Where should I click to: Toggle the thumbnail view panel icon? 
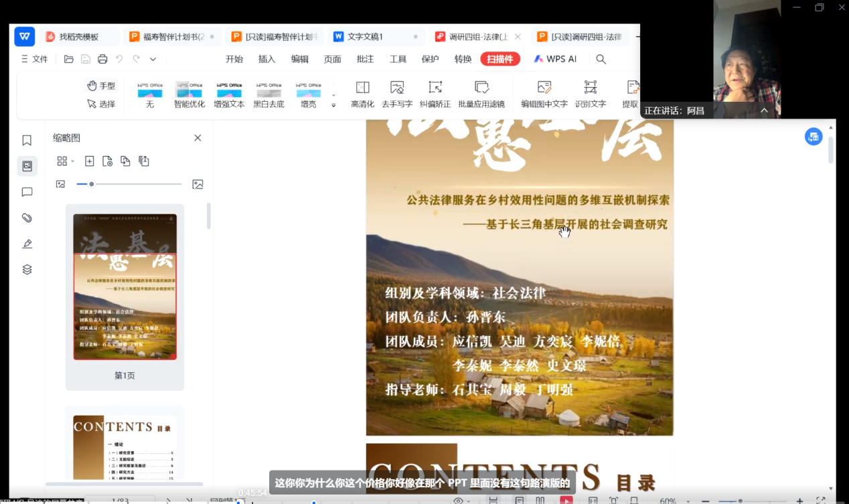pyautogui.click(x=27, y=166)
